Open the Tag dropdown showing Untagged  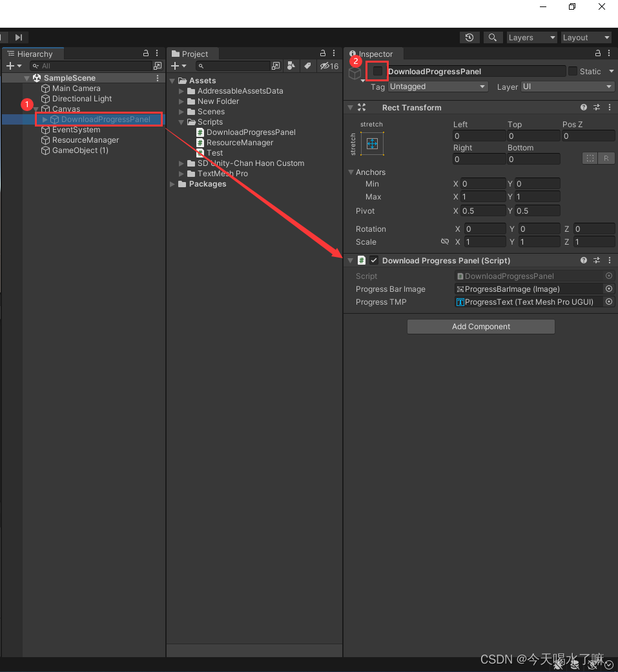pos(437,87)
